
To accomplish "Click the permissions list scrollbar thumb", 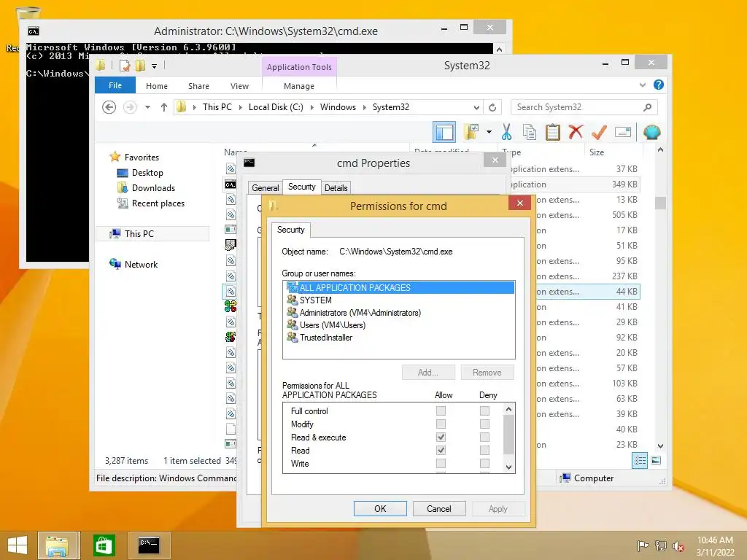I will [508, 435].
